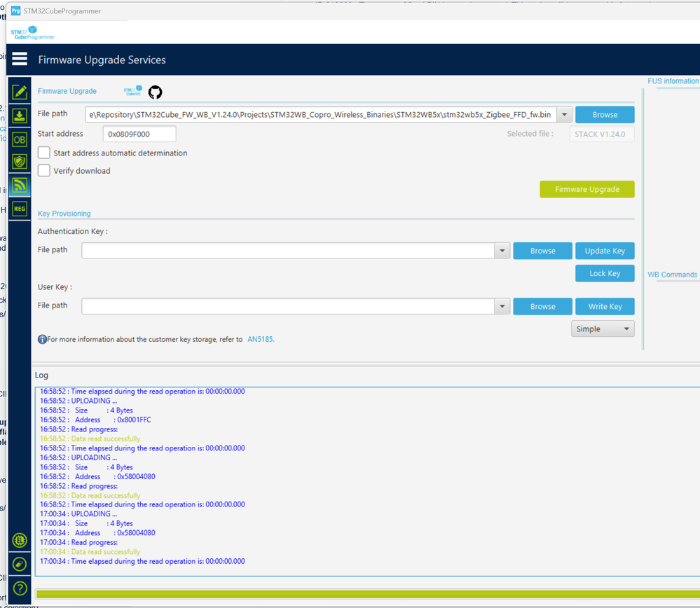Image resolution: width=700 pixels, height=608 pixels.
Task: Click the firmware File path field
Action: tap(320, 115)
